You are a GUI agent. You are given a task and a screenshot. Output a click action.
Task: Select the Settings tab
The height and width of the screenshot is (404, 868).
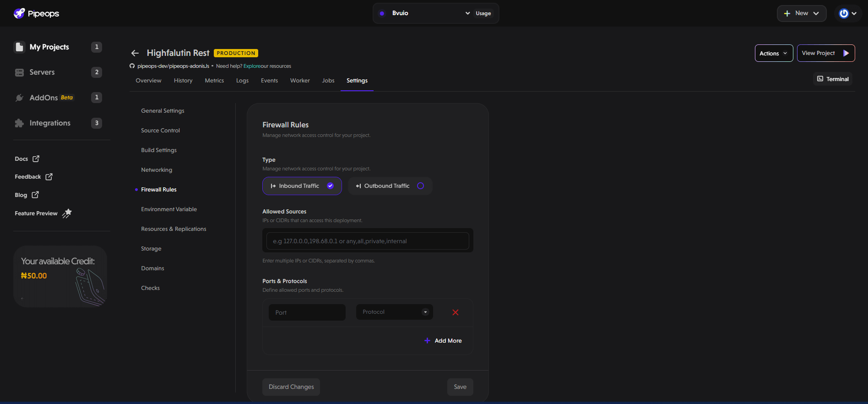click(357, 81)
